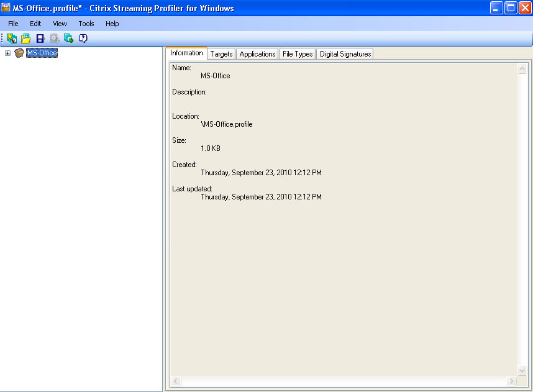Image resolution: width=533 pixels, height=392 pixels.
Task: Click the 'Last updated:' label
Action: point(192,189)
